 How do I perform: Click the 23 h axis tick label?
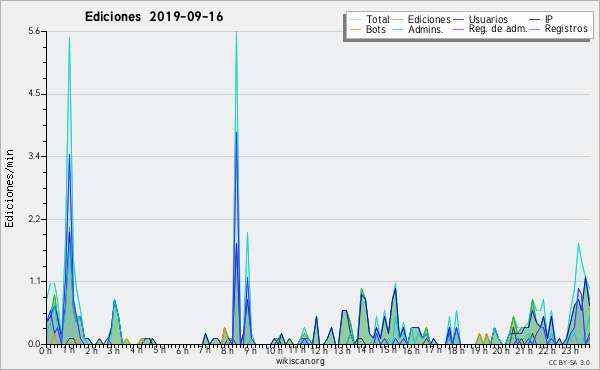point(570,350)
